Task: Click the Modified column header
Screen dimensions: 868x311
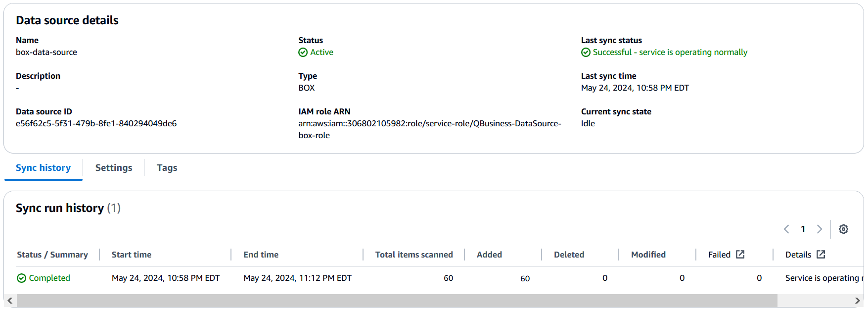Action: click(x=648, y=255)
